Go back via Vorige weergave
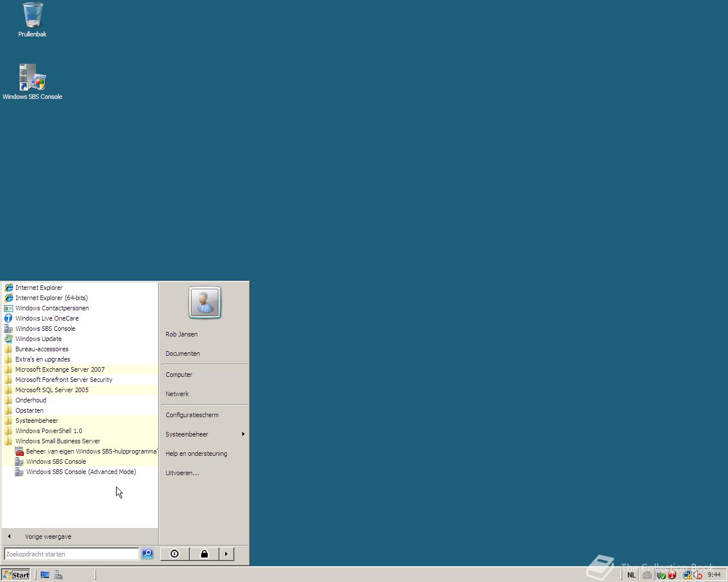 pos(80,537)
